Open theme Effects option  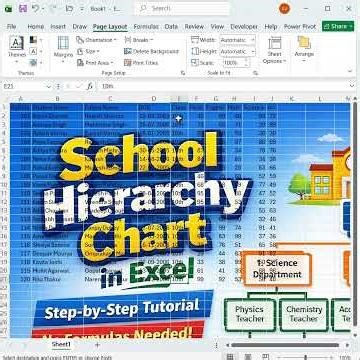36,62
